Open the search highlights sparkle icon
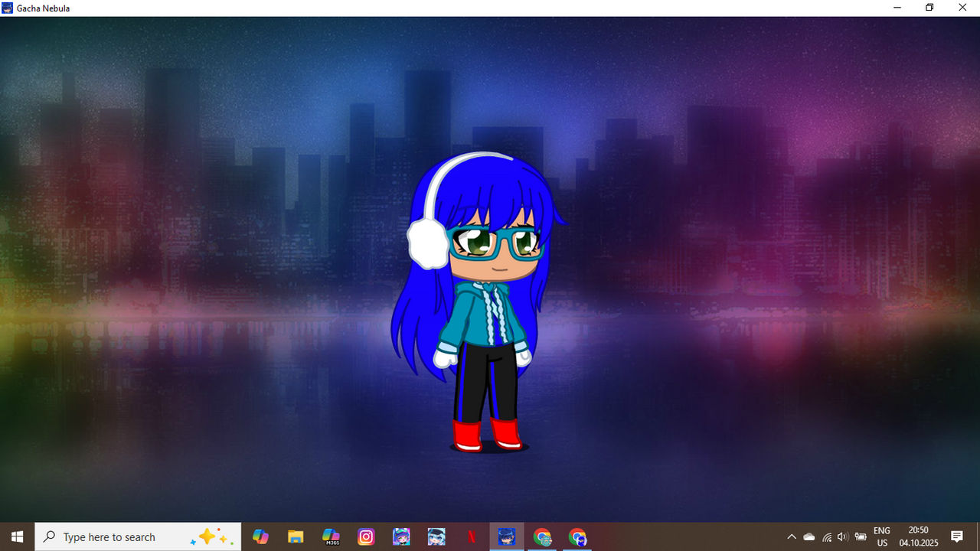This screenshot has width=980, height=551. 211,536
